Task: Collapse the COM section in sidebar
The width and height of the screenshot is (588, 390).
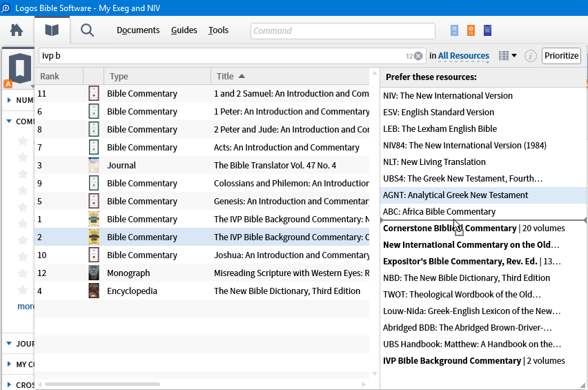Action: (10, 121)
